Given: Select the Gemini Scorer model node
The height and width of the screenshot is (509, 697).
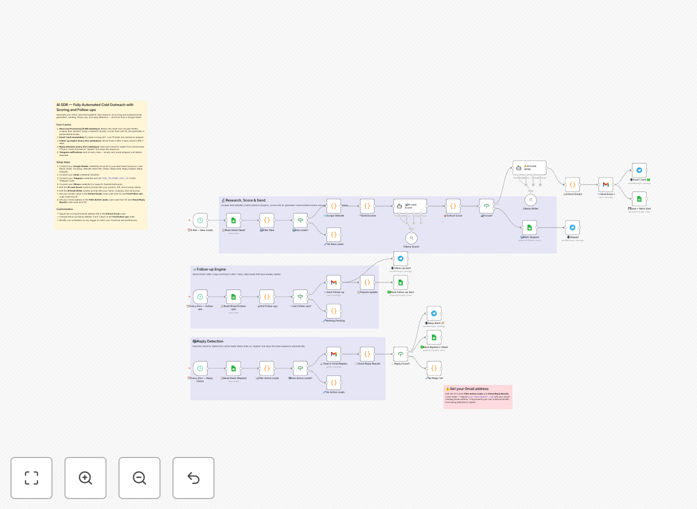Looking at the screenshot, I should tap(412, 238).
